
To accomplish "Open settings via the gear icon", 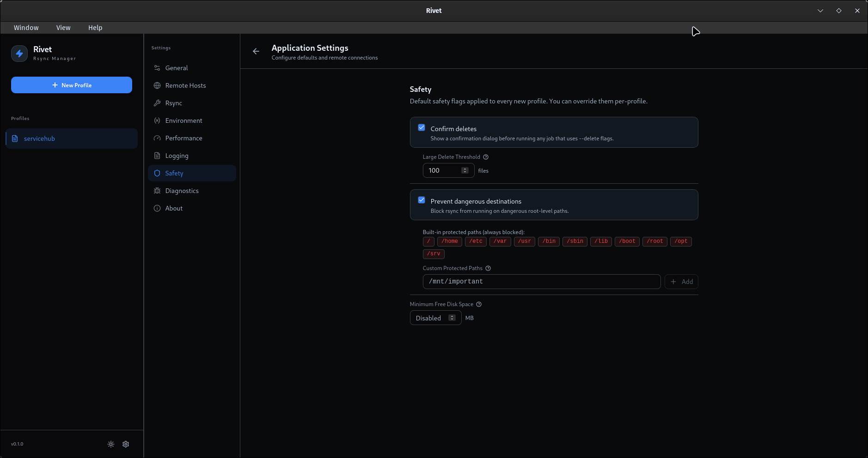I will [x=126, y=444].
